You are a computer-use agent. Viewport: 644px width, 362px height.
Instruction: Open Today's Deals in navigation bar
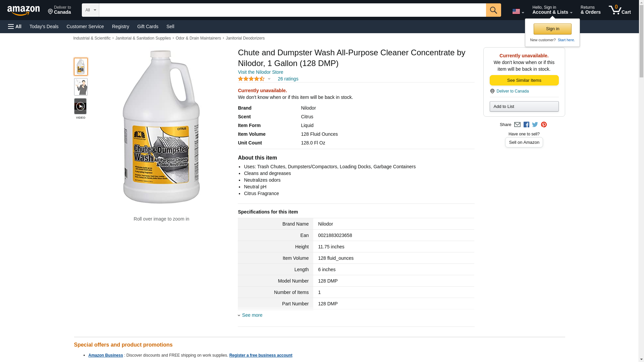click(x=44, y=26)
